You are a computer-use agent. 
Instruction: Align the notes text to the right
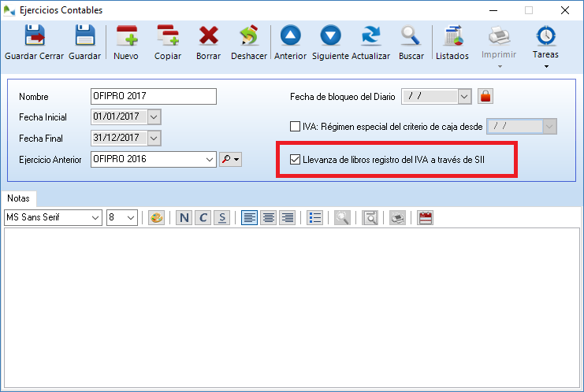pyautogui.click(x=288, y=217)
